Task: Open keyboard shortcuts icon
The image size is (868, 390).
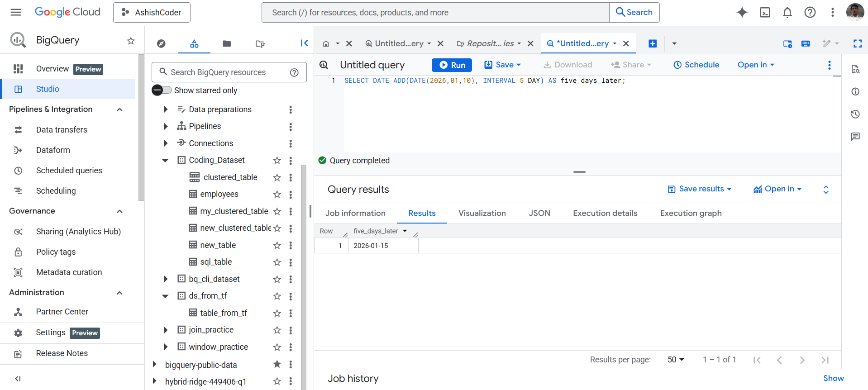Action: click(806, 43)
